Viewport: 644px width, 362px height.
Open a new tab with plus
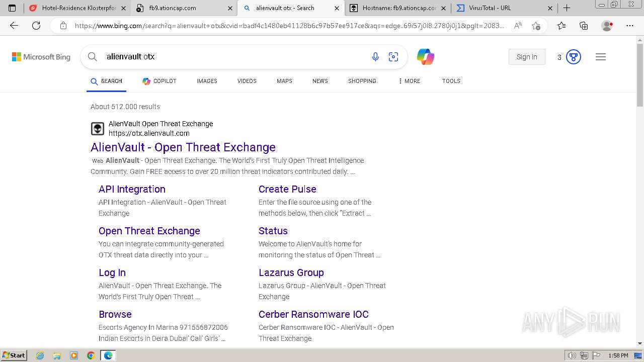[x=567, y=8]
